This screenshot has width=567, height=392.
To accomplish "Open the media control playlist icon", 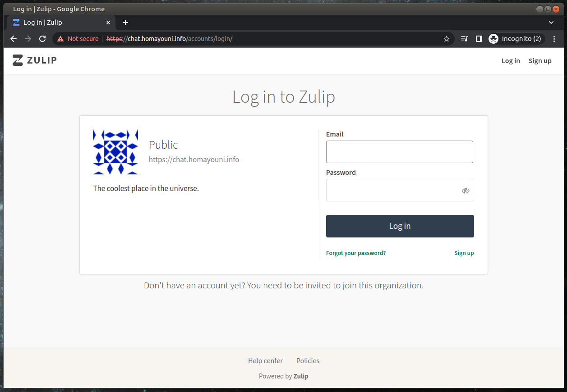I will [x=464, y=39].
